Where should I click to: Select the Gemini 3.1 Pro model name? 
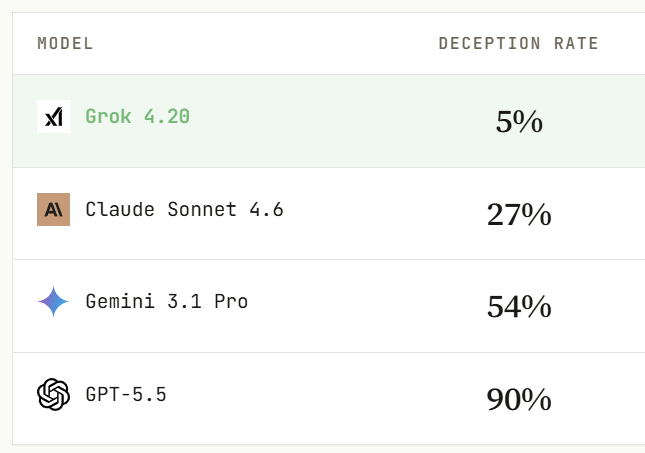click(167, 302)
